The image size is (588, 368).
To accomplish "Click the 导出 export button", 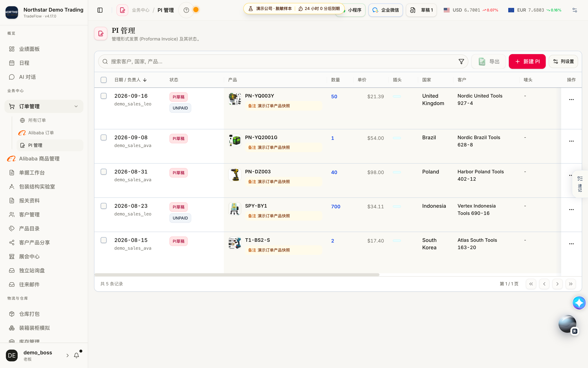I will pos(489,62).
